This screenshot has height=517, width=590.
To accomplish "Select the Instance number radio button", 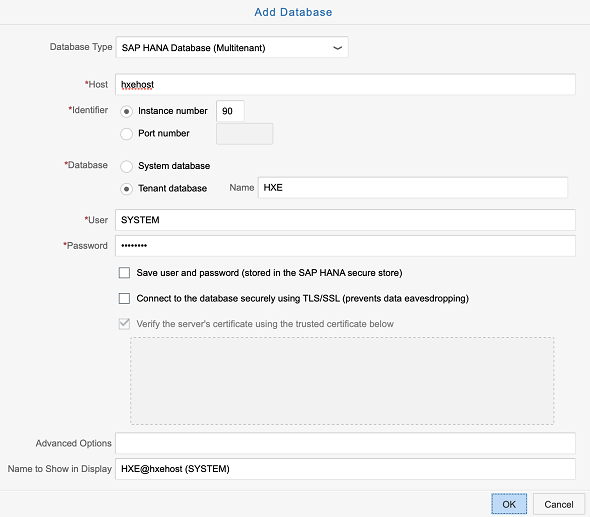I will click(x=126, y=111).
